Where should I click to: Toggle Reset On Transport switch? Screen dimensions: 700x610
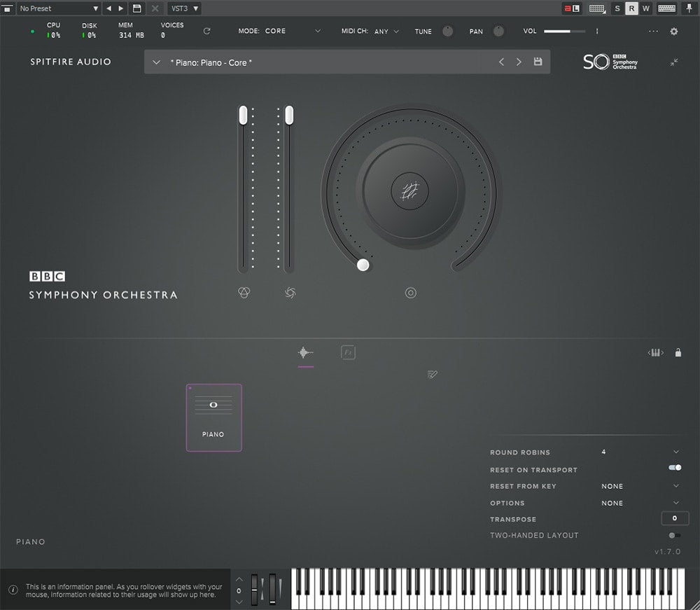675,468
